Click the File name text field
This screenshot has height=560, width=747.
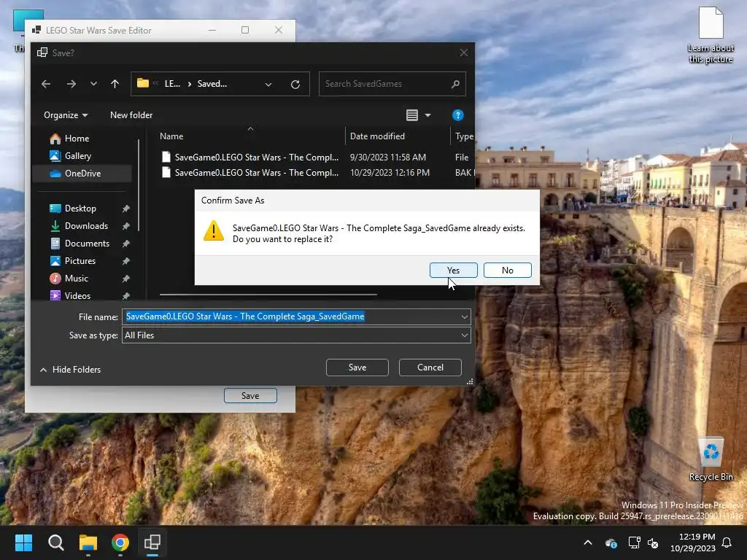[x=290, y=316]
